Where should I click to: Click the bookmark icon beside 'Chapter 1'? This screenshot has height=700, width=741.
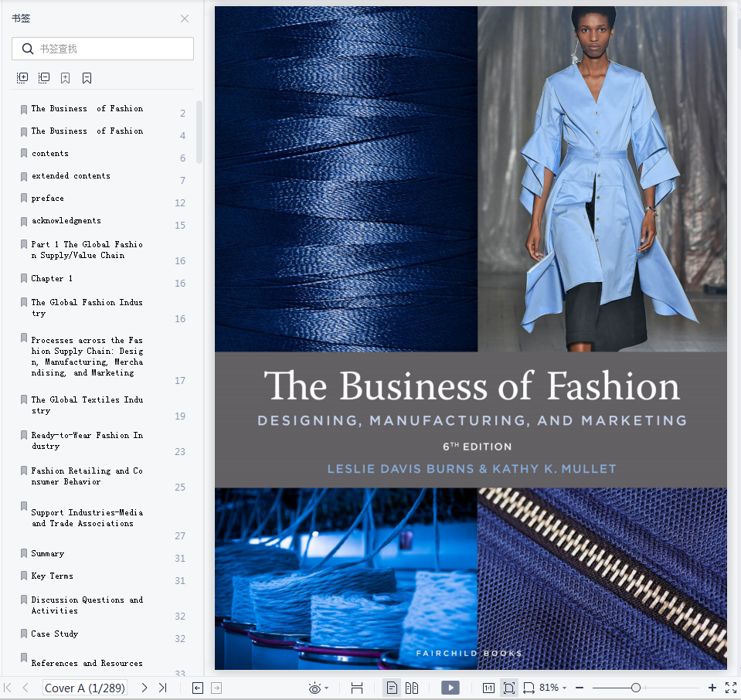tap(24, 278)
